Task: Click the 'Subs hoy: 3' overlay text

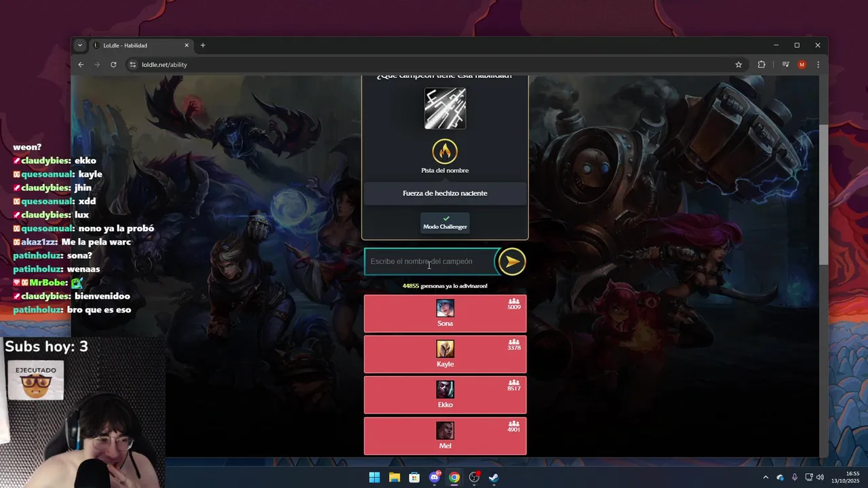Action: (x=46, y=346)
